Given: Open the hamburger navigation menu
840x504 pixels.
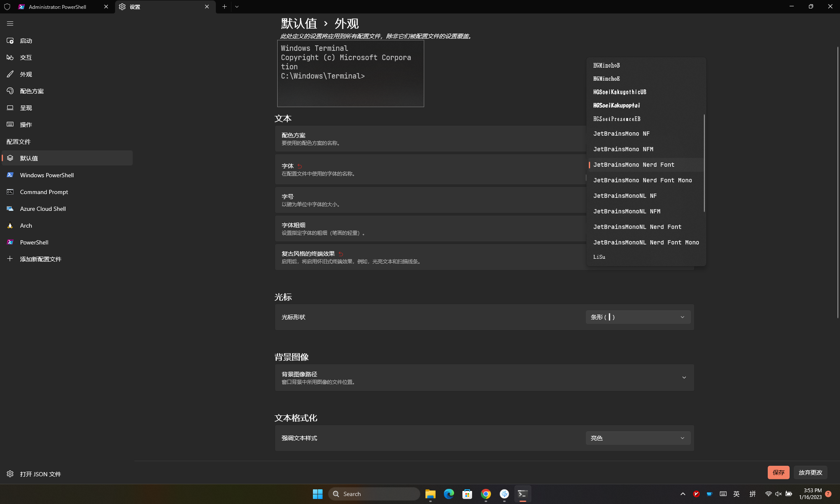Looking at the screenshot, I should pos(10,24).
